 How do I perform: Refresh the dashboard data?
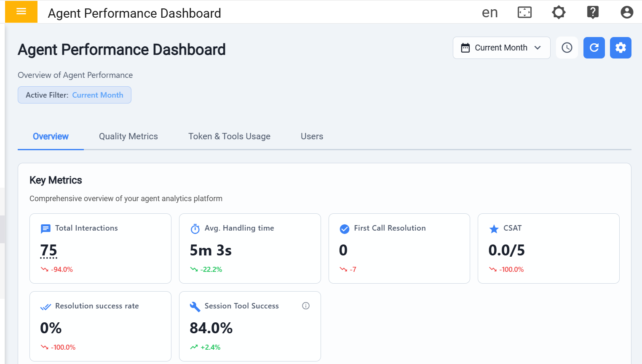point(594,48)
